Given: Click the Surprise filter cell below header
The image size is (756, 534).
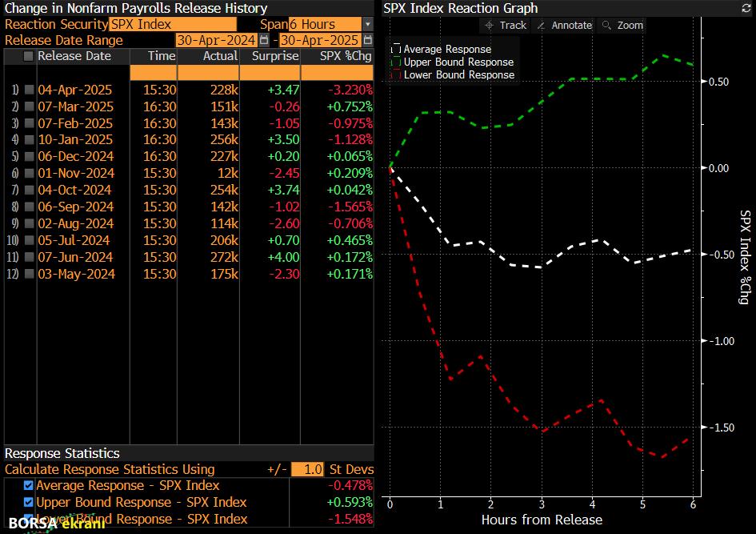Looking at the screenshot, I should tap(270, 72).
